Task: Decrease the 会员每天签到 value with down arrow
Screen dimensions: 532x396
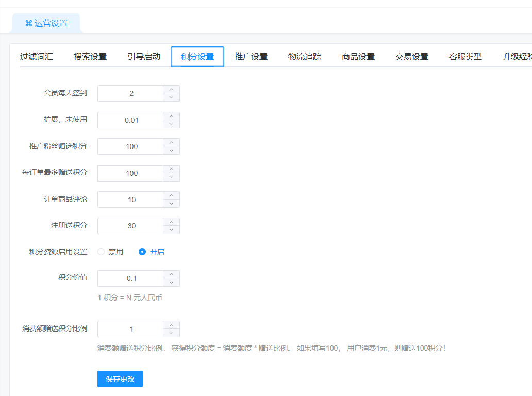Action: pos(171,97)
